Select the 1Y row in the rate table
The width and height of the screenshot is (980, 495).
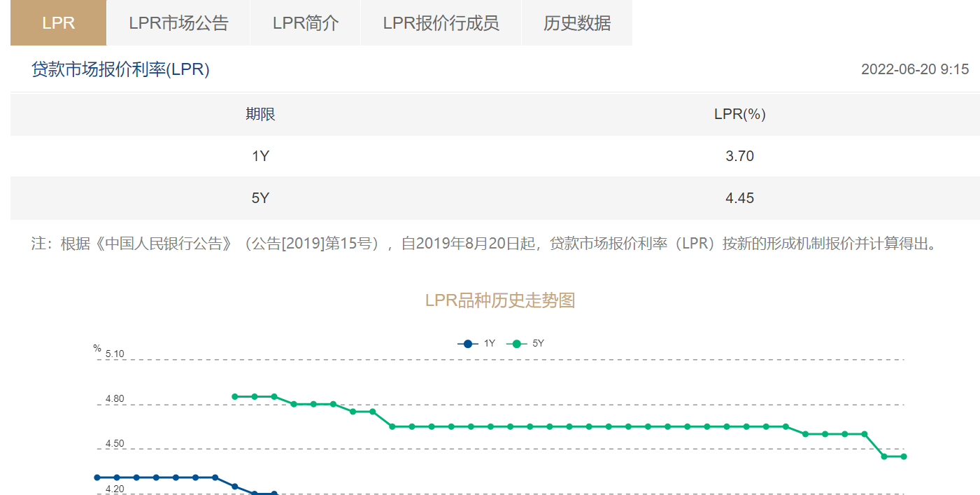pyautogui.click(x=260, y=156)
